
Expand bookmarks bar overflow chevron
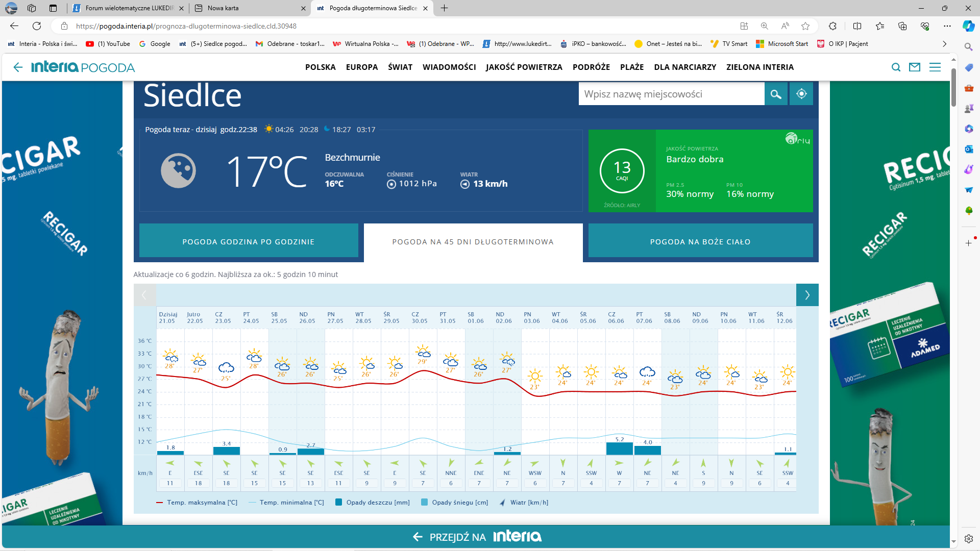[944, 44]
